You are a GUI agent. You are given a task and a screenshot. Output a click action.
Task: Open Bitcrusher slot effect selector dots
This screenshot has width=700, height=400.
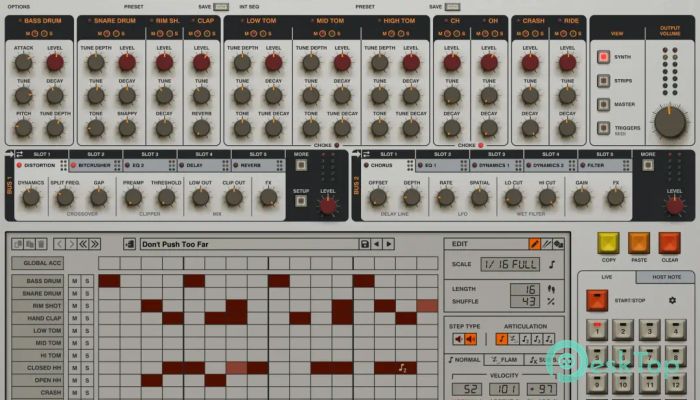[117, 165]
